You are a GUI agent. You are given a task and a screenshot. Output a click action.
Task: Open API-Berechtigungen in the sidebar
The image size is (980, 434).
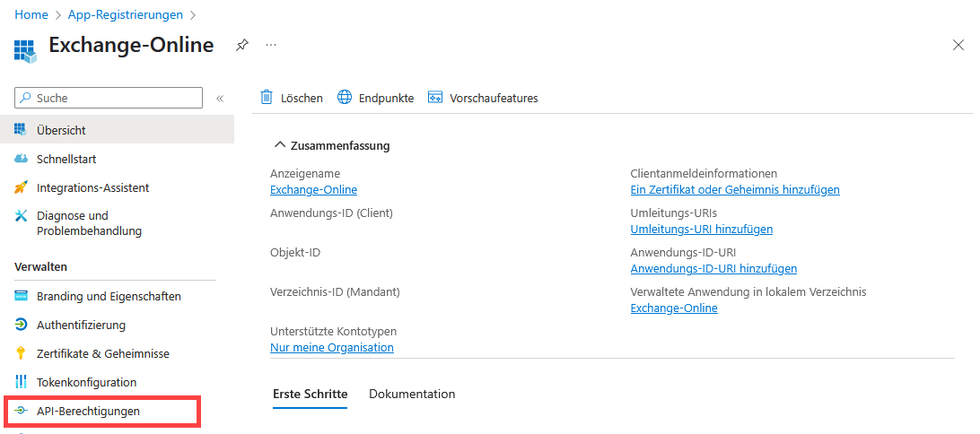pos(88,411)
